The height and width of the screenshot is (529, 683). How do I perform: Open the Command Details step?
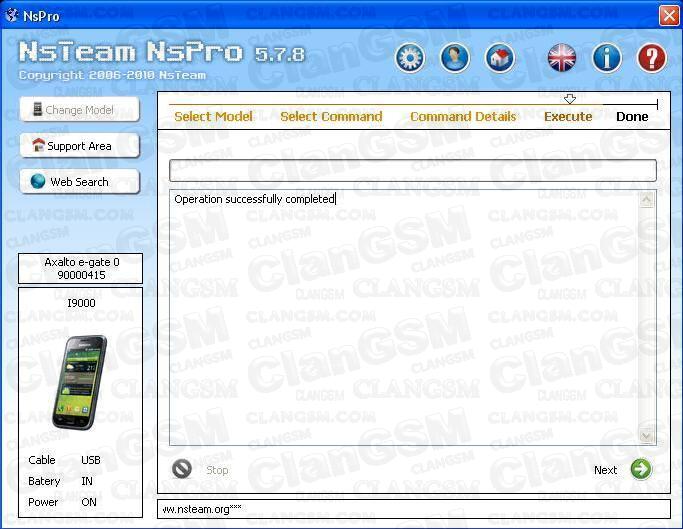[463, 117]
